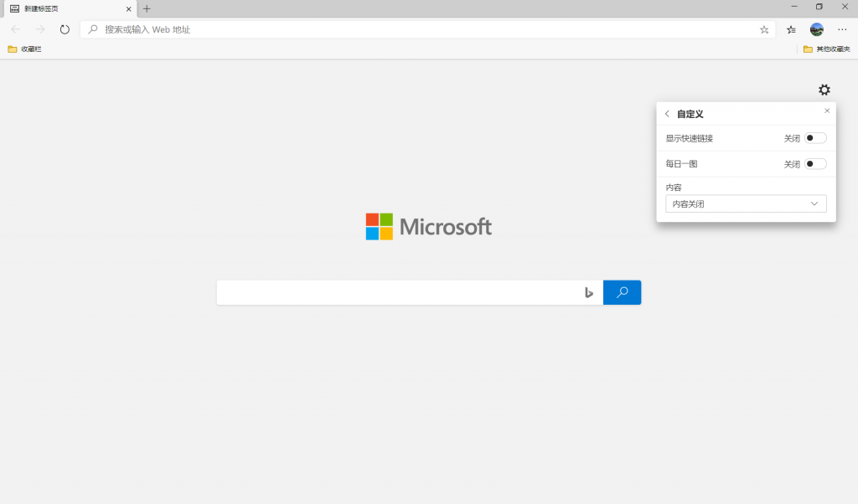Click the back navigation arrow
Screen dimensions: 858x504
[x=16, y=29]
